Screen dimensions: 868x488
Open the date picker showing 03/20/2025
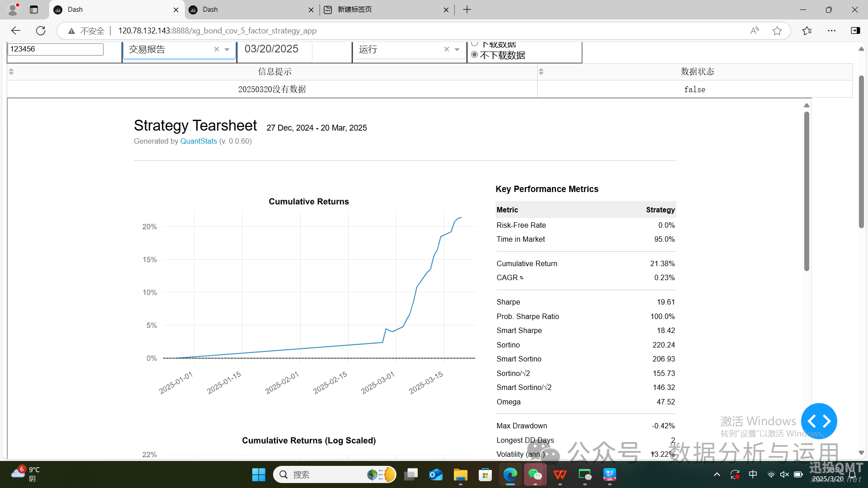click(x=276, y=49)
